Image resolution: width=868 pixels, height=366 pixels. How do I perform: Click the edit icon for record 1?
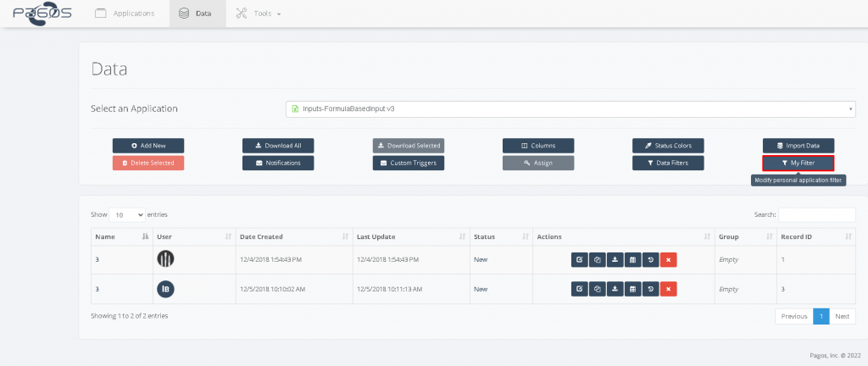click(x=579, y=260)
